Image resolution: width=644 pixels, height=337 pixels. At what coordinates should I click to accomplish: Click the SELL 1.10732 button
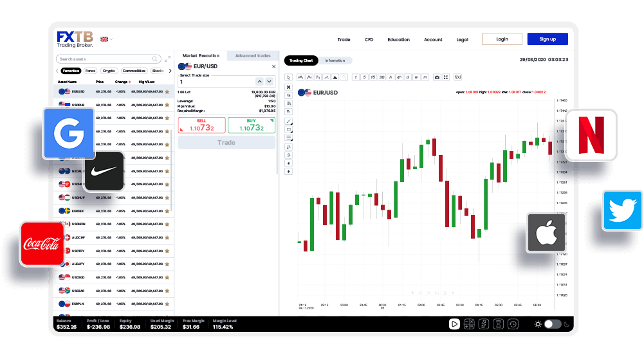(201, 125)
